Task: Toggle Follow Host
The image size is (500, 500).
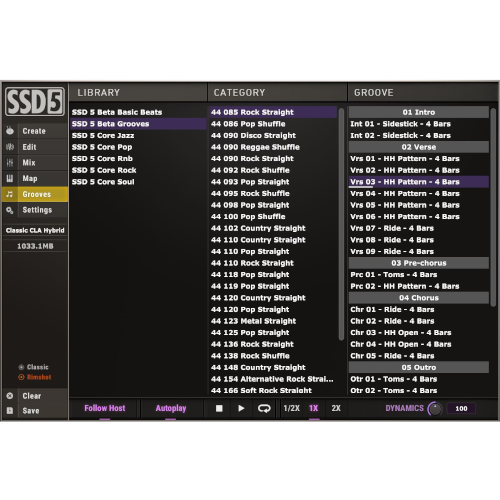Action: (x=105, y=408)
